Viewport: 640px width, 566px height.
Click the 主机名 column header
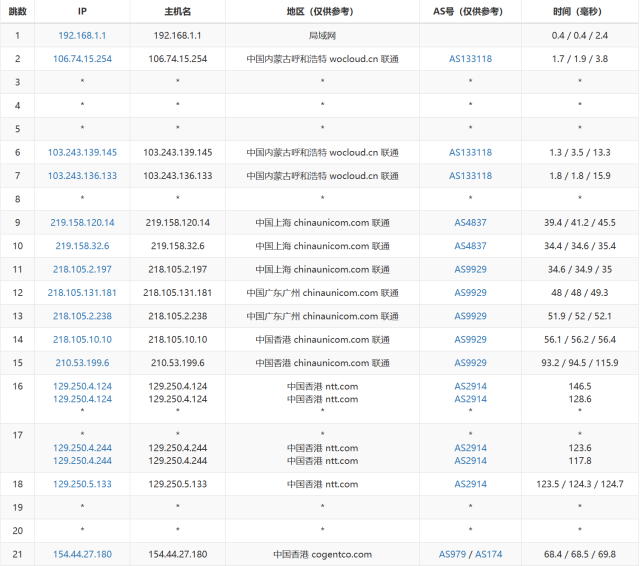click(178, 11)
